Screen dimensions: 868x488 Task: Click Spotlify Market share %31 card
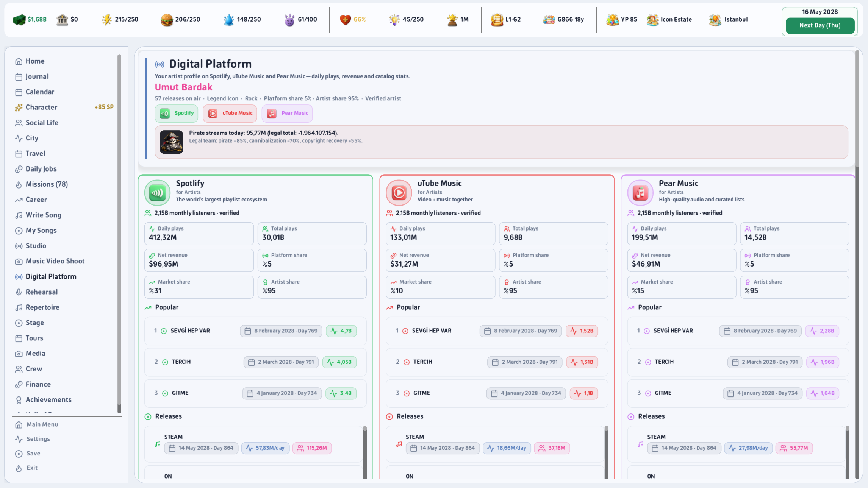tap(199, 287)
